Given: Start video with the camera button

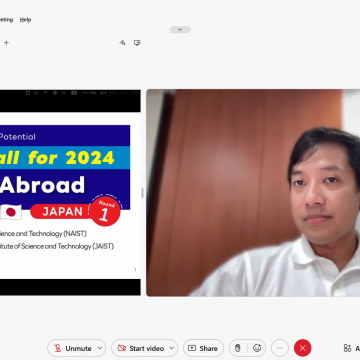Looking at the screenshot, I should 141,348.
